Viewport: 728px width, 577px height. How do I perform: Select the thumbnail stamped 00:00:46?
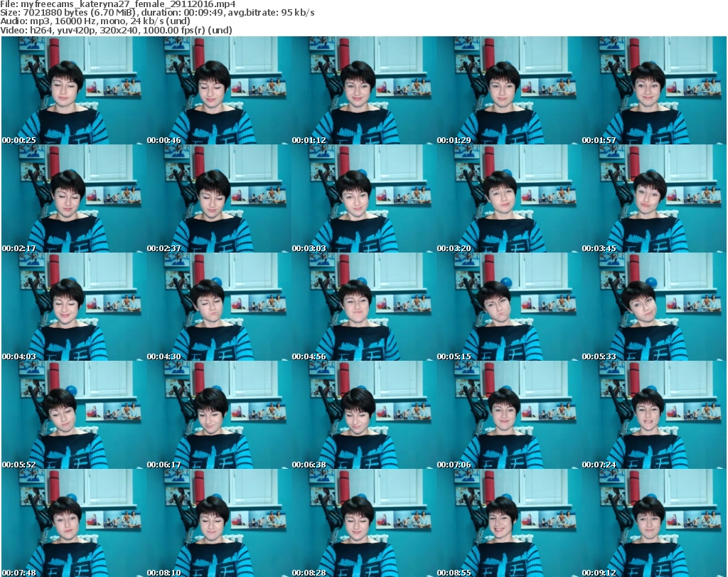point(219,90)
